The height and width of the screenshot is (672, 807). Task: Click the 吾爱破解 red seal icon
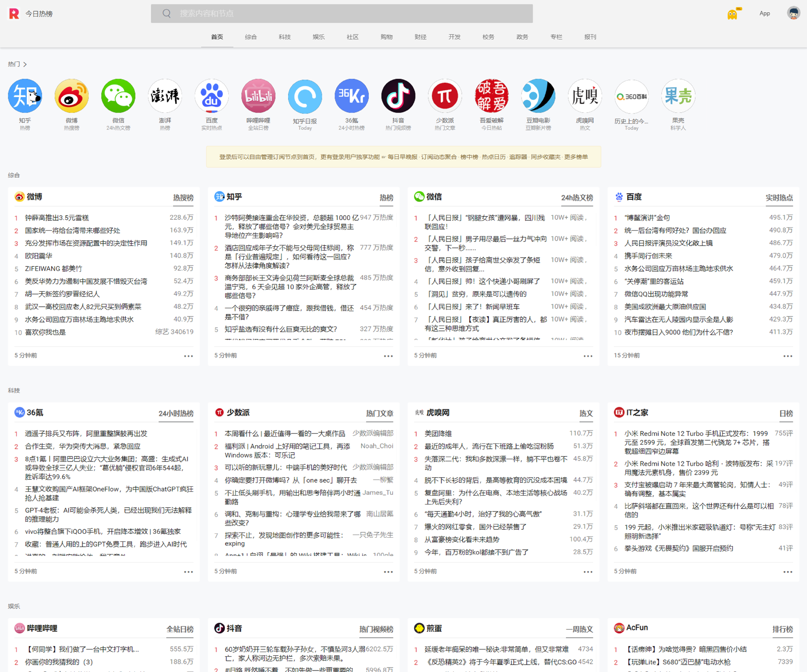491,96
